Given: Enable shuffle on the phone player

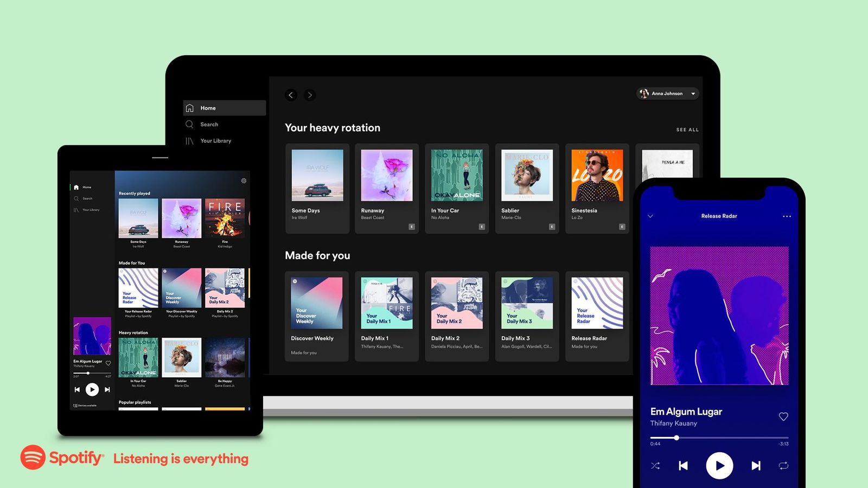Looking at the screenshot, I should [x=655, y=465].
